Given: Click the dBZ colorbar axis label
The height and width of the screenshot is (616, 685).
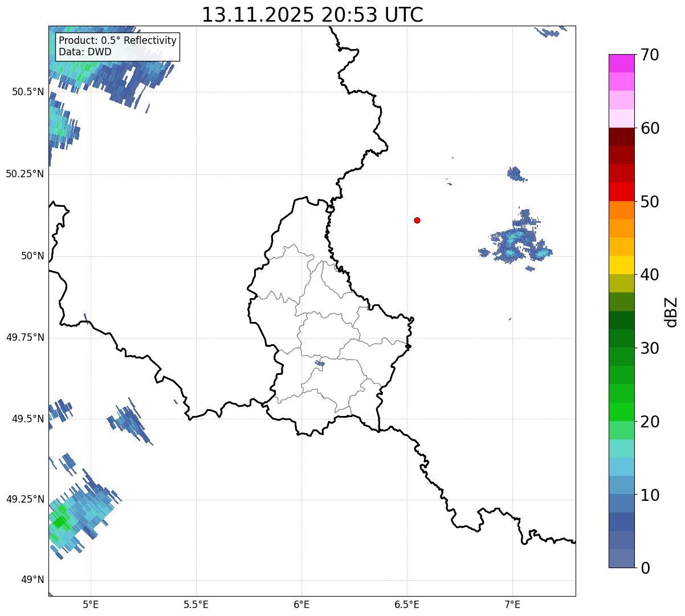Looking at the screenshot, I should pos(671,312).
